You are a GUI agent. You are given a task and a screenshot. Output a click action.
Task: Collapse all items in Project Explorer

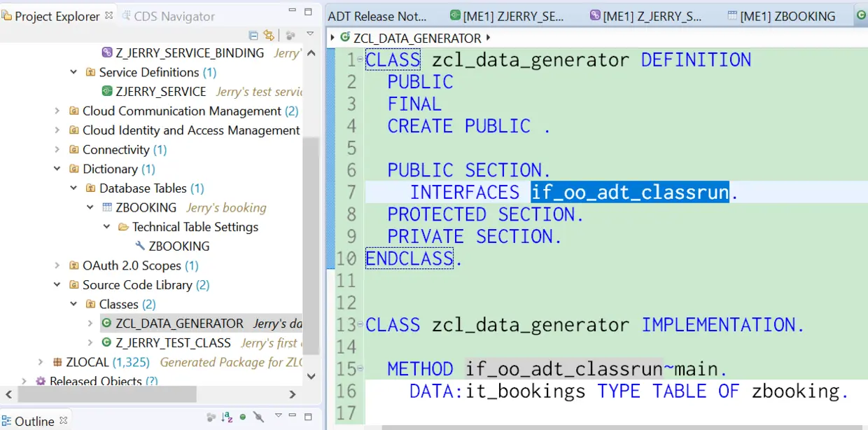pyautogui.click(x=253, y=35)
